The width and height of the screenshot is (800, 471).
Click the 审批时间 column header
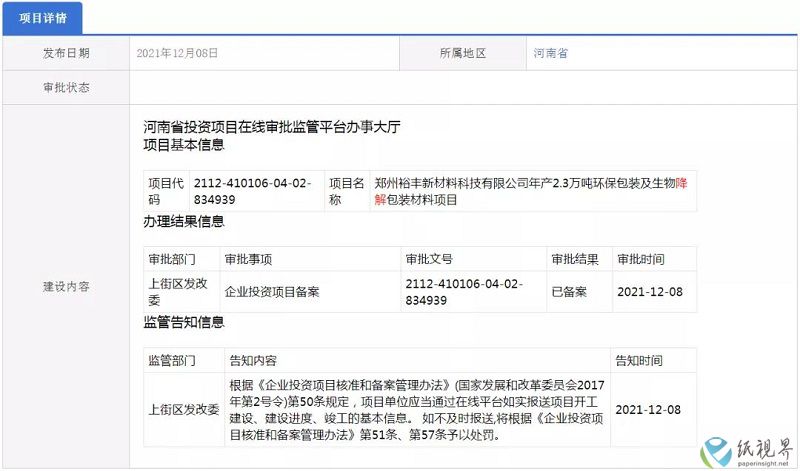655,259
